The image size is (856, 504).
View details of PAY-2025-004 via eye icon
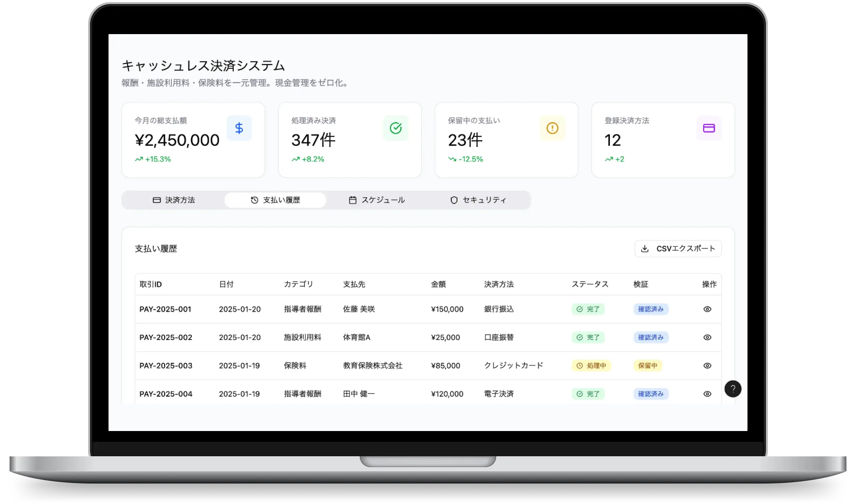(707, 394)
